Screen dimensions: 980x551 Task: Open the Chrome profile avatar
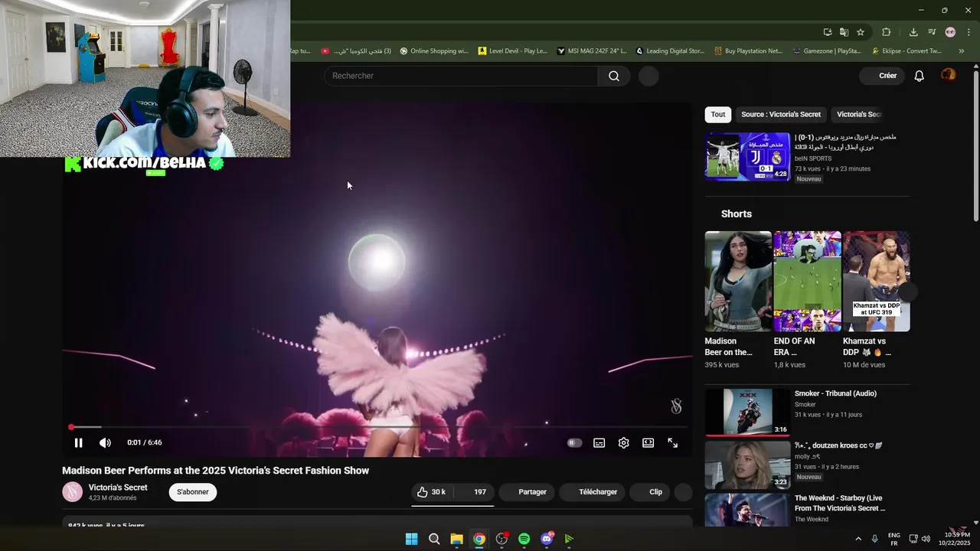pos(950,32)
